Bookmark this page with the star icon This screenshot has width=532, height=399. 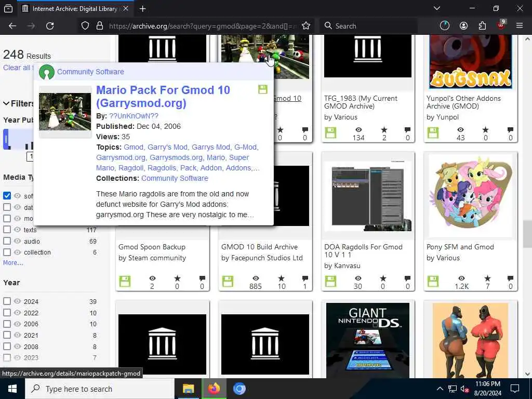[305, 26]
